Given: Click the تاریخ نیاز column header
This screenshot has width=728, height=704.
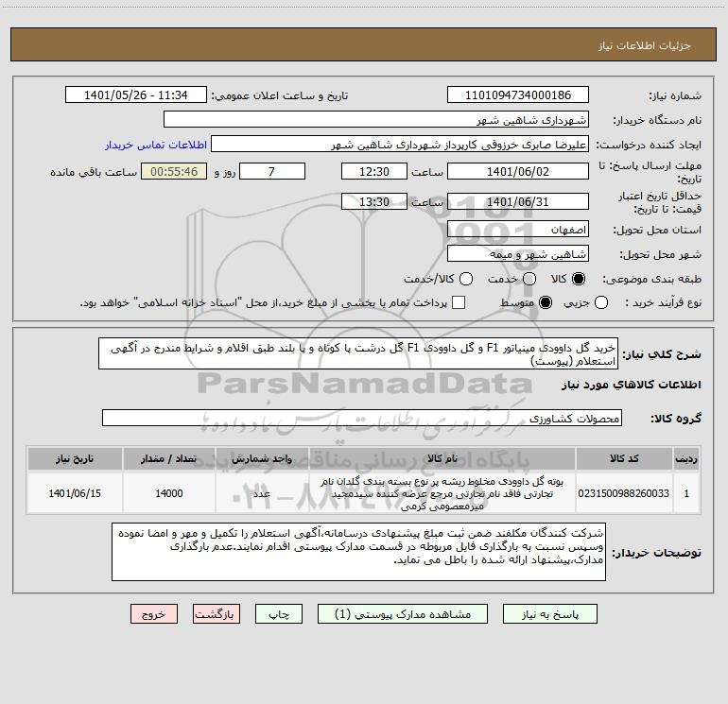Looking at the screenshot, I should [x=75, y=458].
